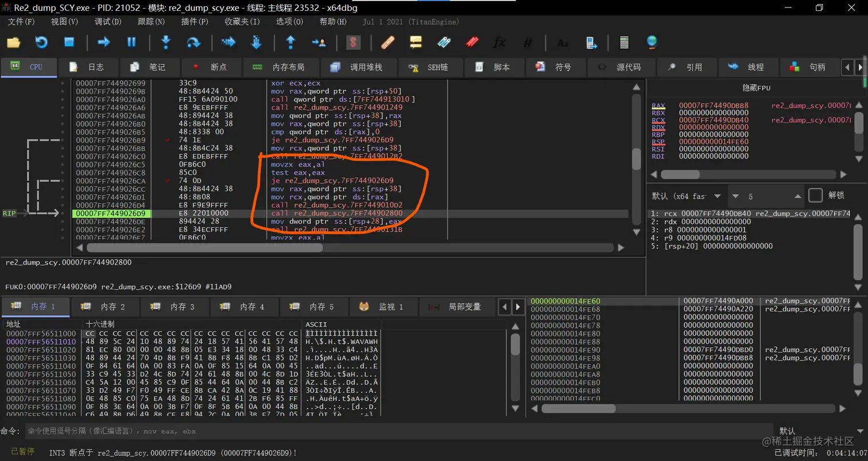
Task: Click the 隐藏FPU button
Action: [756, 88]
